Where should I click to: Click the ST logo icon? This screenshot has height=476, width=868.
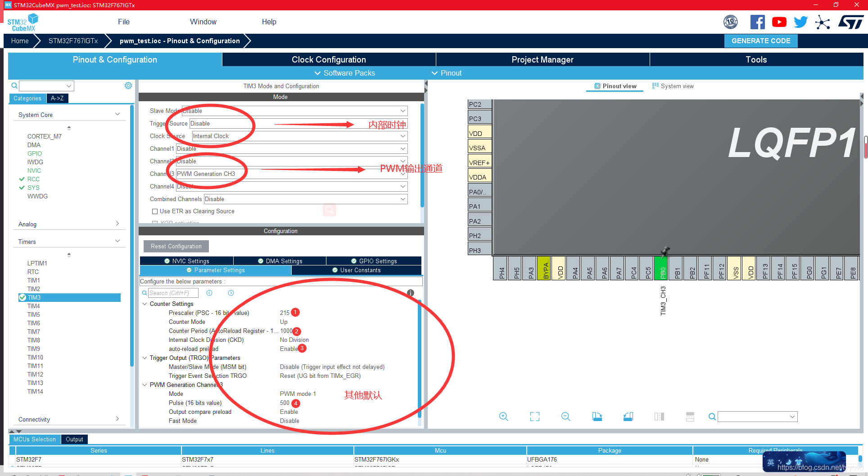pos(850,22)
